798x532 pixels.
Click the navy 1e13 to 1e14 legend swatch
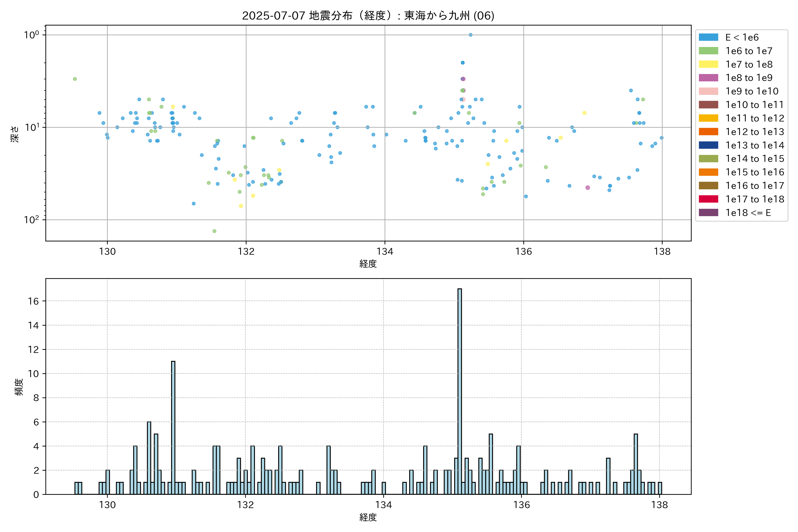point(708,145)
